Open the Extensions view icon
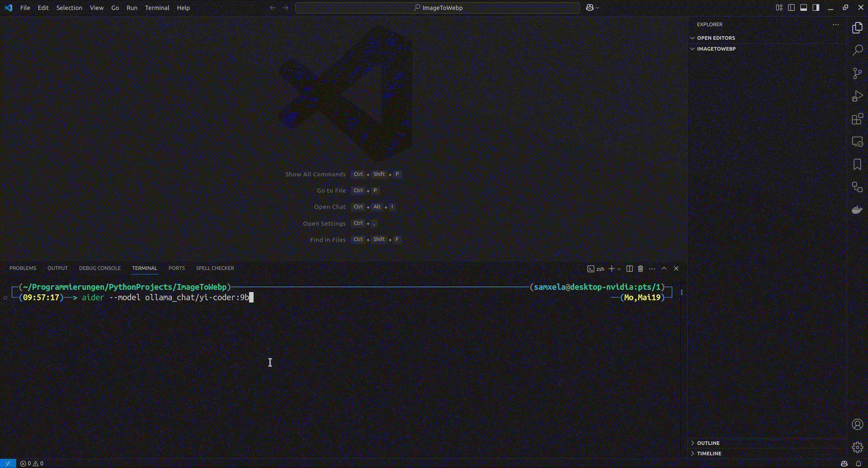 [x=857, y=119]
